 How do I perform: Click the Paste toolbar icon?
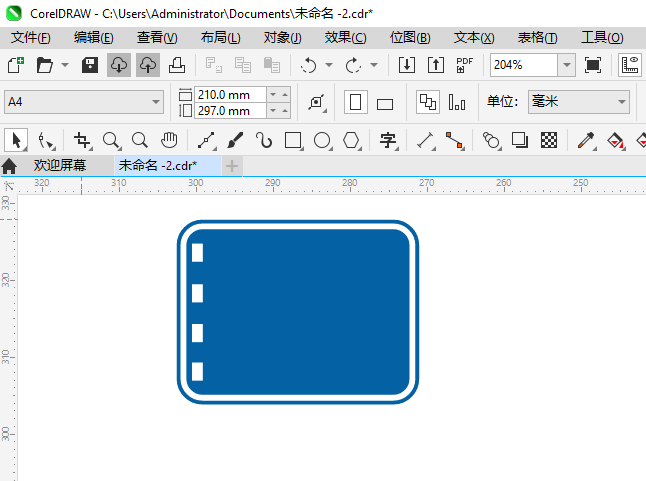pos(272,65)
